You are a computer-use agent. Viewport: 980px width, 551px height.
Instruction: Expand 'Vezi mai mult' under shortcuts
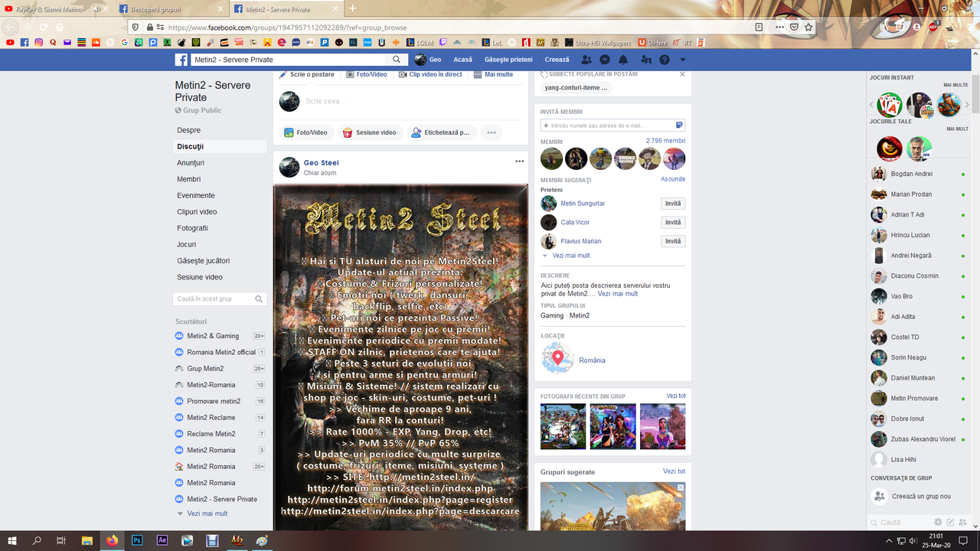(207, 514)
